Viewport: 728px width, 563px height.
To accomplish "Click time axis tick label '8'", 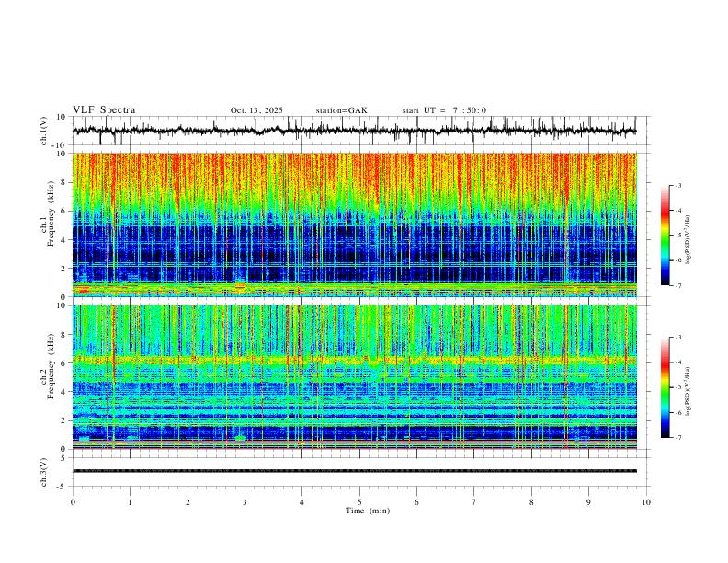I will pyautogui.click(x=531, y=502).
